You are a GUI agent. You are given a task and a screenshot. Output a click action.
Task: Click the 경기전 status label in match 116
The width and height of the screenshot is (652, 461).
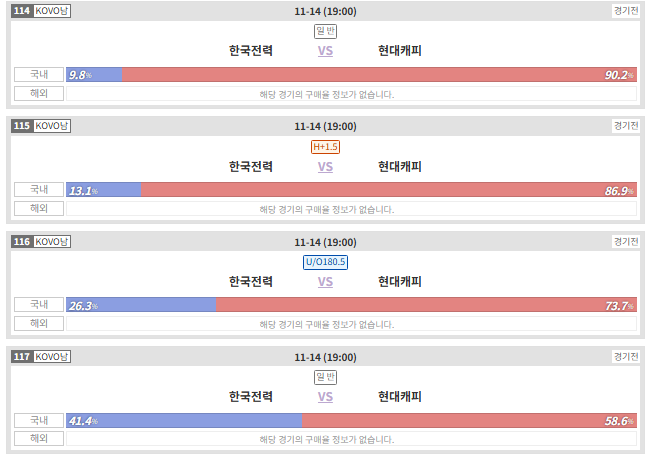click(626, 242)
